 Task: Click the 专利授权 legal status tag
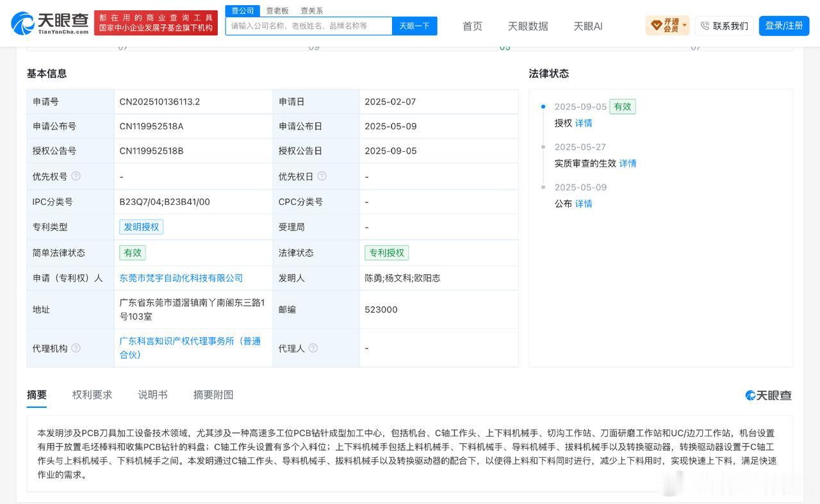[386, 252]
